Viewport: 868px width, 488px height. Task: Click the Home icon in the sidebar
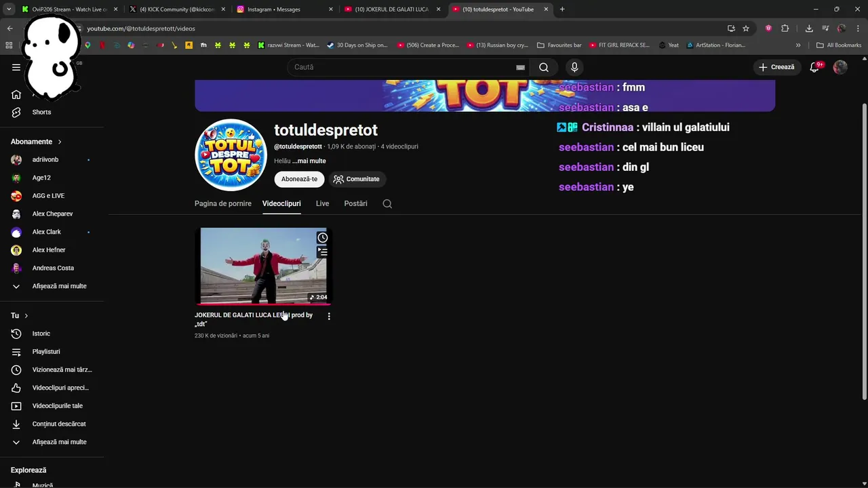click(x=16, y=94)
